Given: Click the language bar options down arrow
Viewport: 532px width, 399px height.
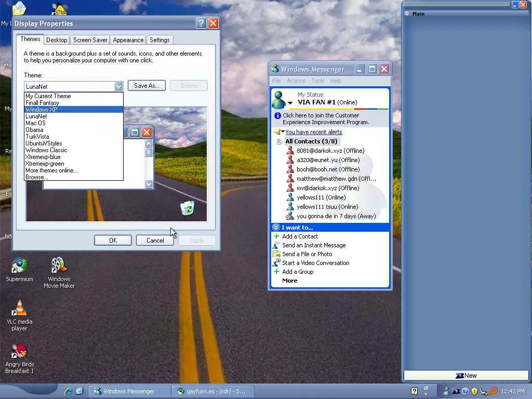Looking at the screenshot, I should [426, 394].
